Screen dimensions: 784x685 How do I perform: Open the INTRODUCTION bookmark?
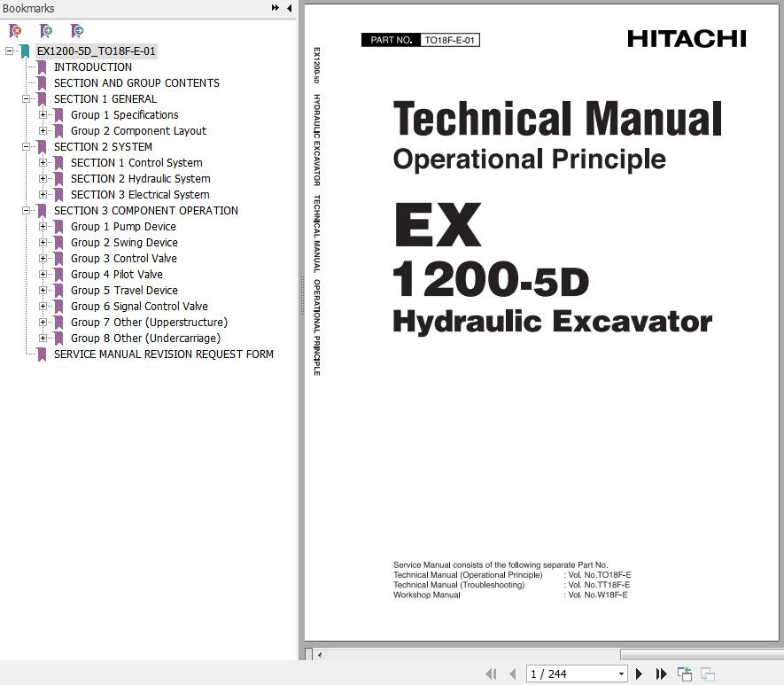[x=93, y=67]
